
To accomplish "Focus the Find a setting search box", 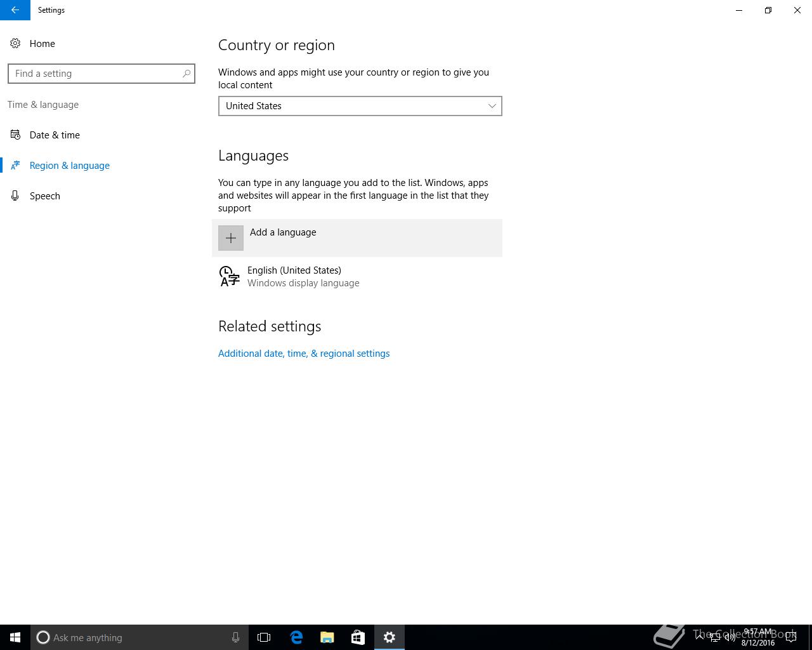I will tap(101, 74).
